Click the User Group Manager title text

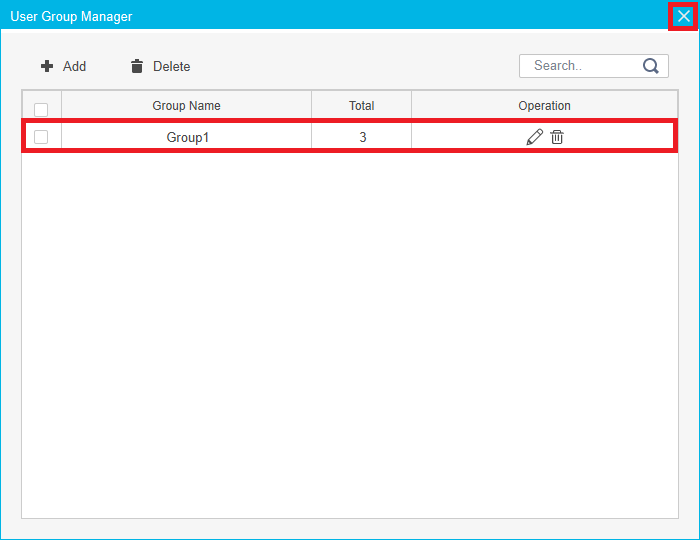coord(71,17)
